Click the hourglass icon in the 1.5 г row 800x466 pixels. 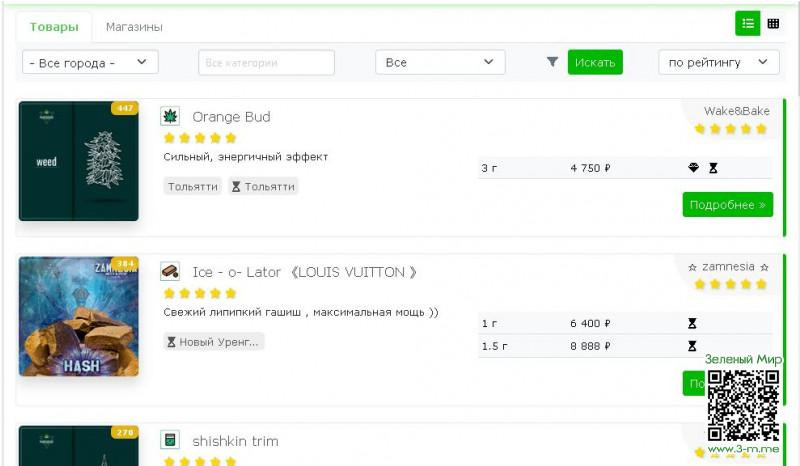[691, 346]
